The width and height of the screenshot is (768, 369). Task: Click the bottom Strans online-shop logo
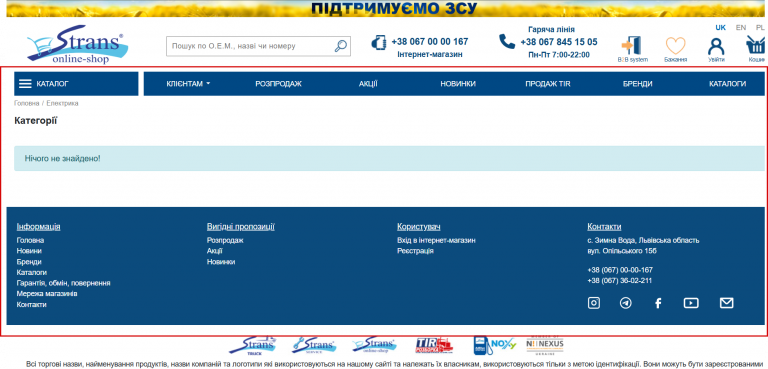point(373,345)
